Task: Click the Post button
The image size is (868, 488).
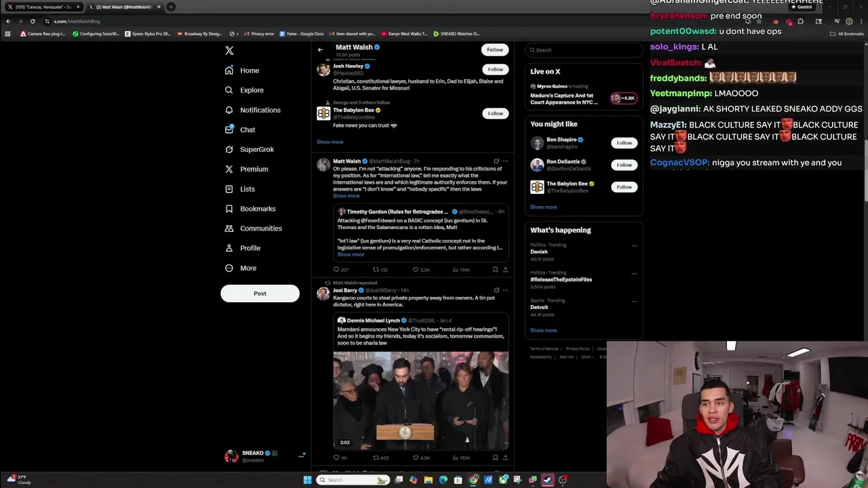Action: pos(260,293)
